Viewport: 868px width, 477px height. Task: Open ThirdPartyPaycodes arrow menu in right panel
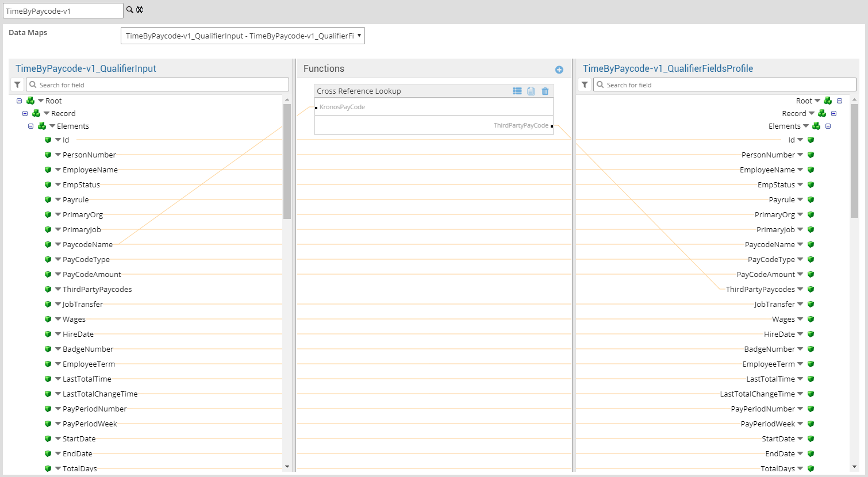click(800, 289)
